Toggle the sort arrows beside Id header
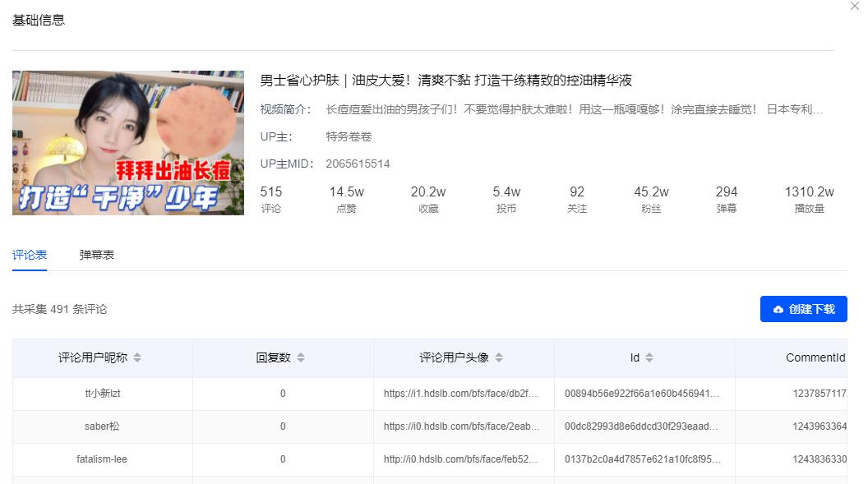 click(x=649, y=357)
